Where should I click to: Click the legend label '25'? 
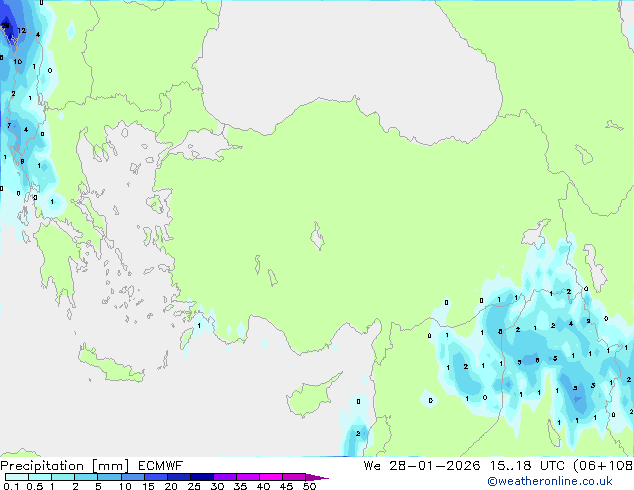194,486
